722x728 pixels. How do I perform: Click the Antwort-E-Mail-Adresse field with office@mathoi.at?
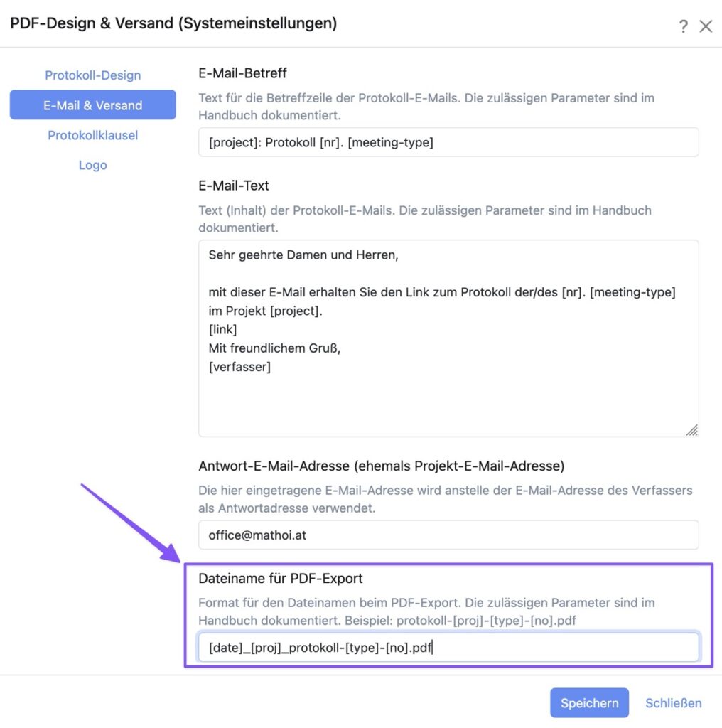(x=448, y=535)
